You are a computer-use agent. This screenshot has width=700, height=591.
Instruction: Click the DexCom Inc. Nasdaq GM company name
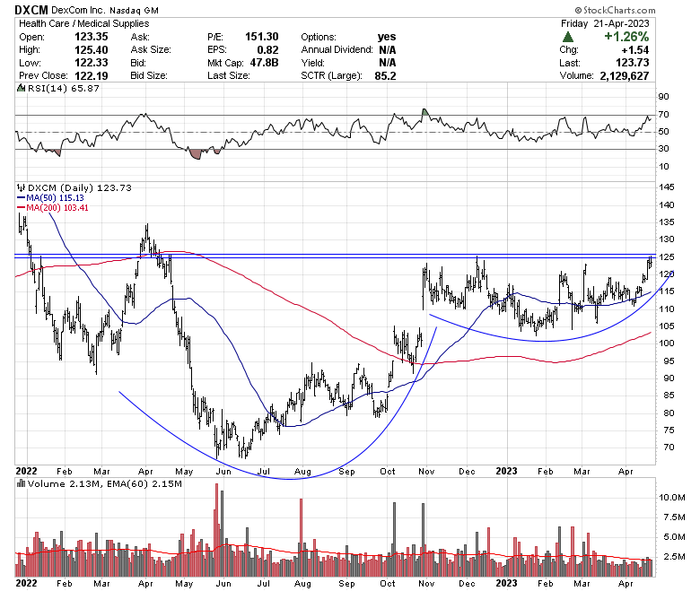pyautogui.click(x=105, y=10)
